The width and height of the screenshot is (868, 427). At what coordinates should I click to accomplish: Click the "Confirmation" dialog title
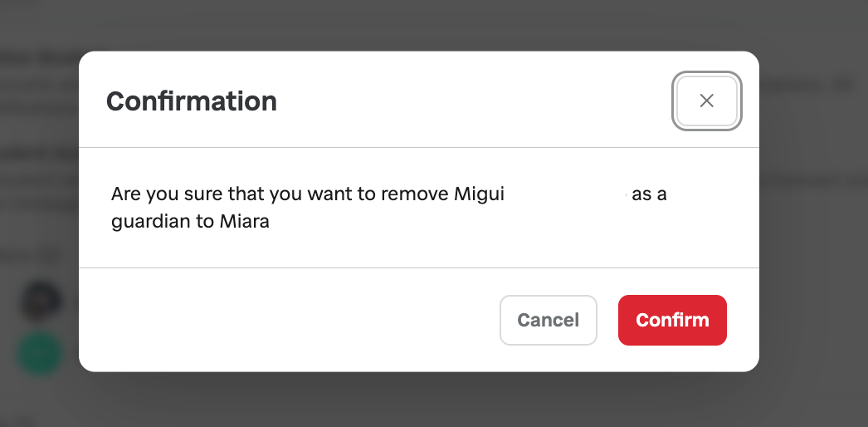(x=192, y=101)
